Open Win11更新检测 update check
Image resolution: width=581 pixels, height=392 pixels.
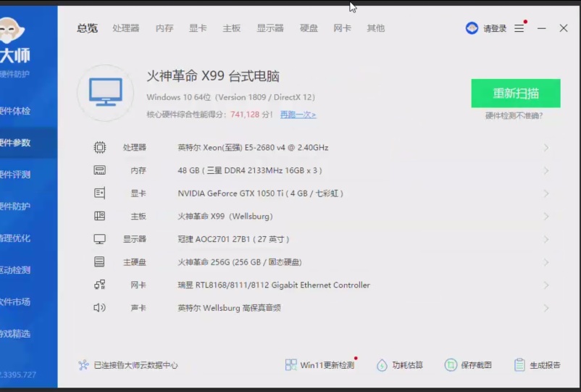(320, 365)
